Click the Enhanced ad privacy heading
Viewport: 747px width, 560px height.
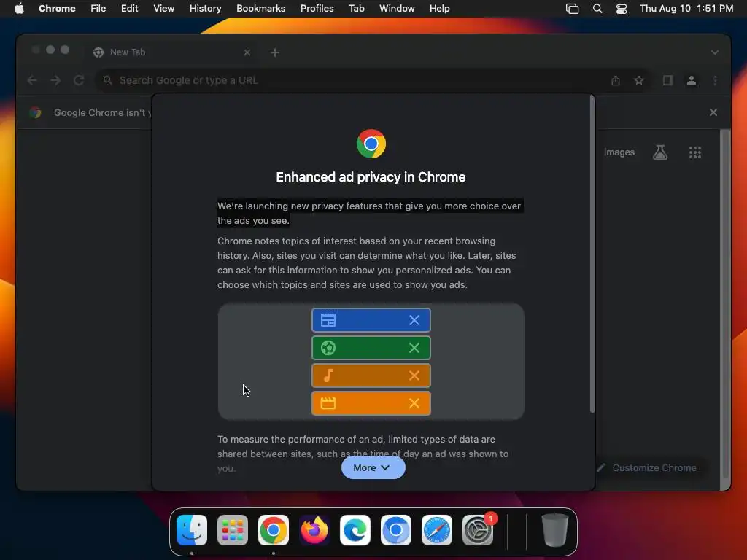(371, 177)
